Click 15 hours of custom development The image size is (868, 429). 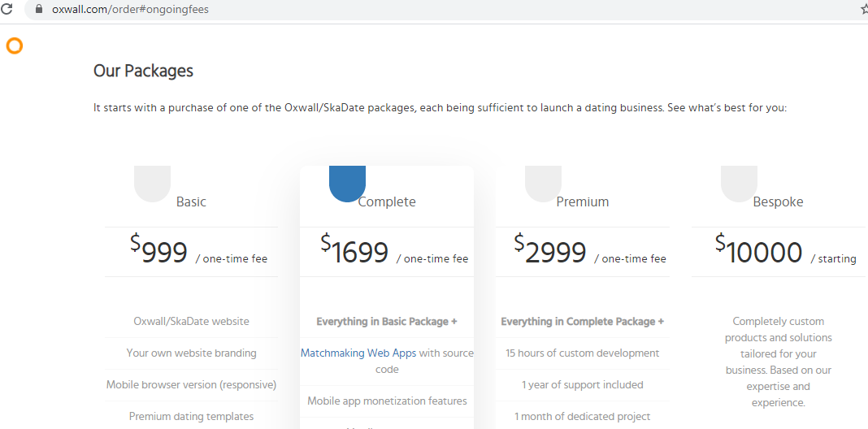pos(582,353)
